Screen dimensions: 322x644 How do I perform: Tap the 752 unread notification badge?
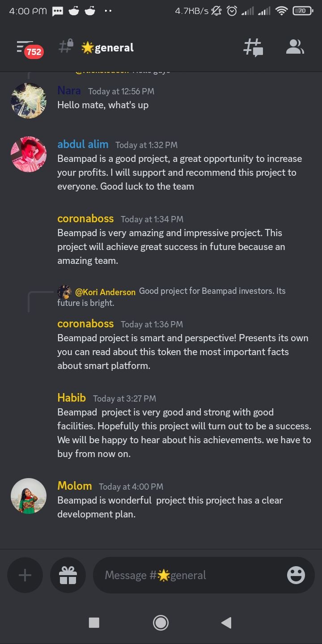pyautogui.click(x=34, y=52)
